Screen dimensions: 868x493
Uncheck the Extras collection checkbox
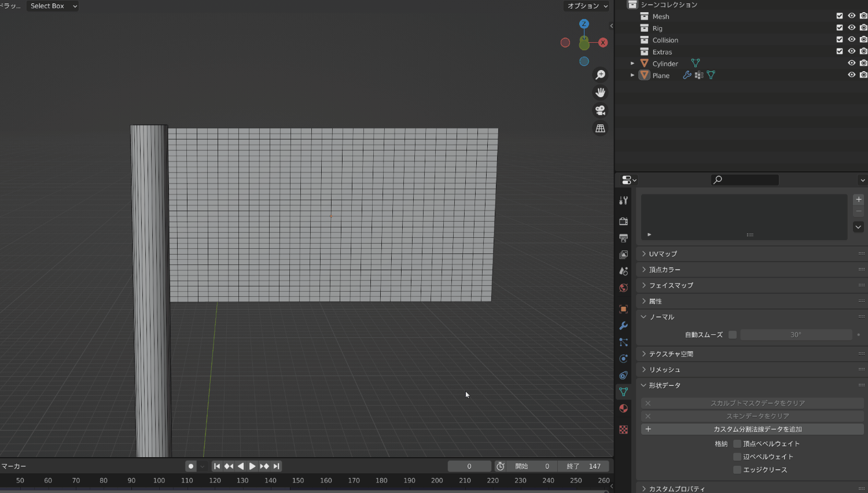tap(840, 51)
